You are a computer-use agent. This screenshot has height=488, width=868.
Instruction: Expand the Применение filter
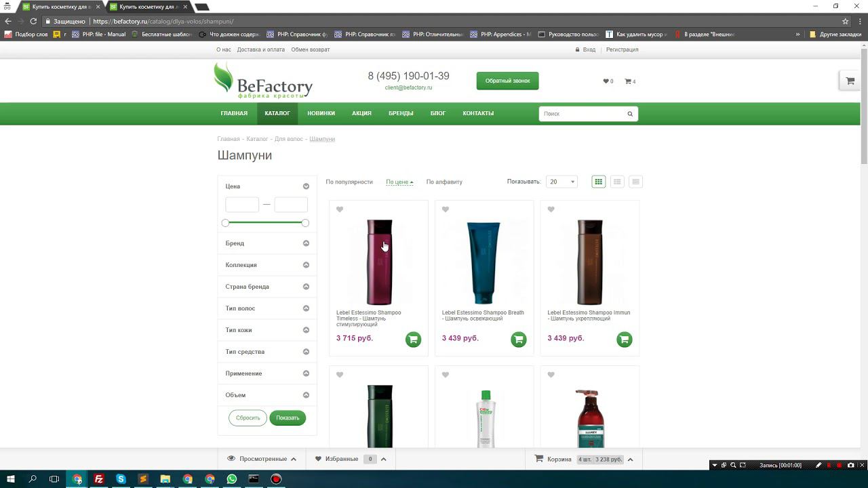306,373
